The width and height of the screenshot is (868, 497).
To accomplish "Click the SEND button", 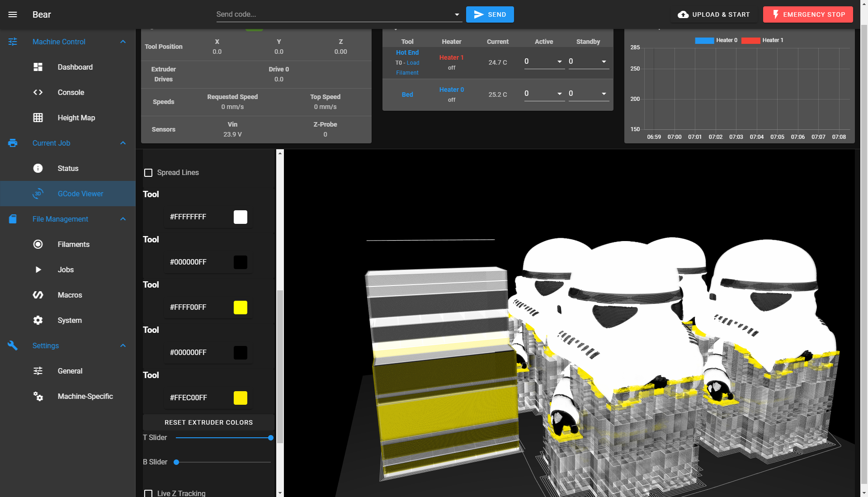I will pos(490,14).
